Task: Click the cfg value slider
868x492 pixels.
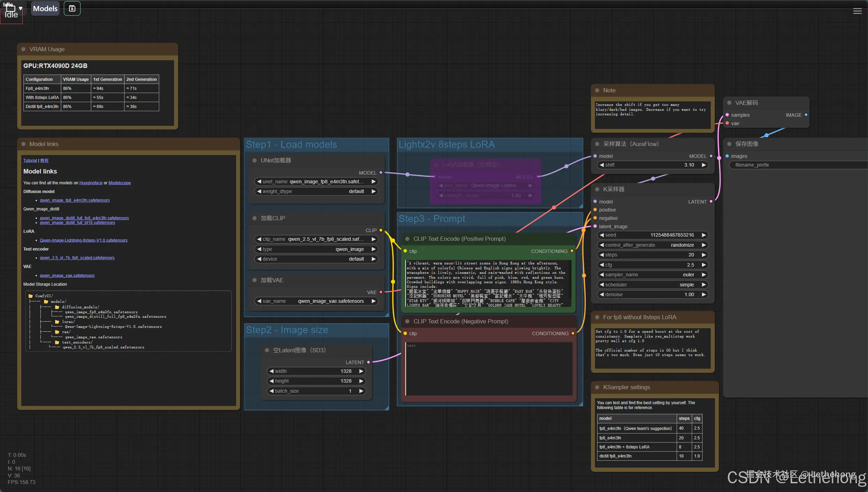Action: click(652, 265)
